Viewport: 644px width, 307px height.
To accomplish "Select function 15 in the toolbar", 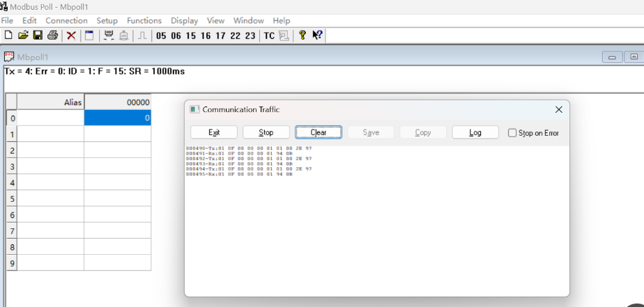I will (191, 36).
